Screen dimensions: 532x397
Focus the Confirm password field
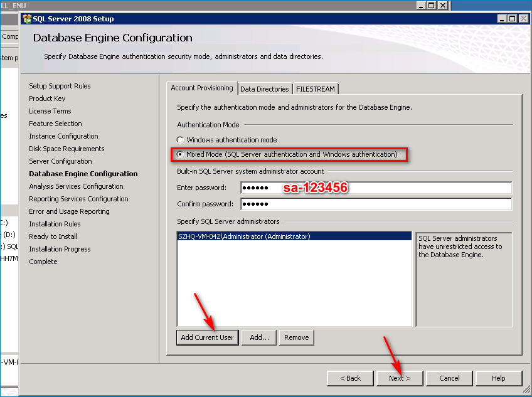click(x=376, y=204)
